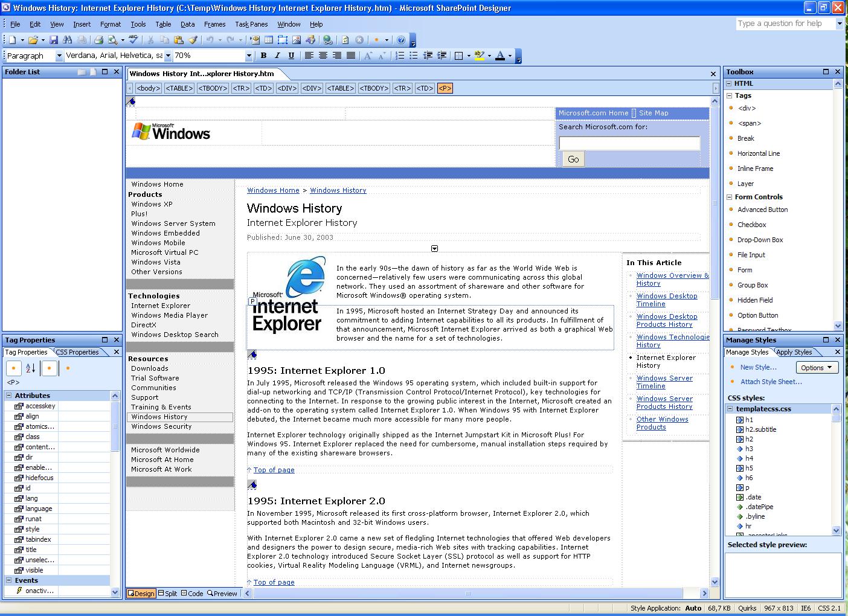This screenshot has height=616, width=848.
Task: Toggle Justify alignment
Action: click(350, 56)
